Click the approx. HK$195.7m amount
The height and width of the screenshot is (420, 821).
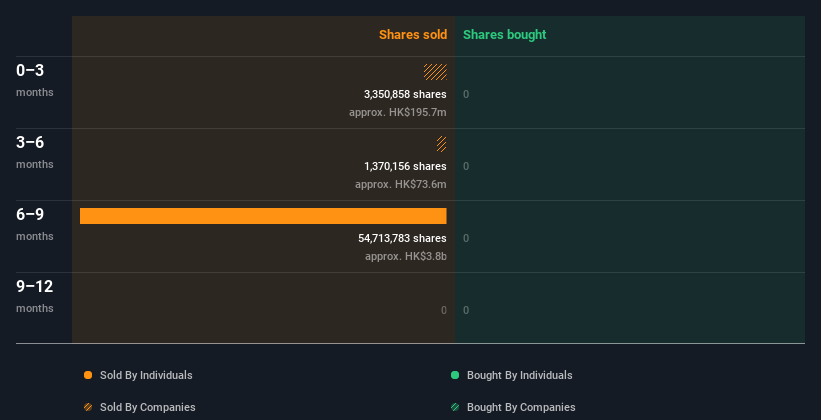tap(398, 113)
